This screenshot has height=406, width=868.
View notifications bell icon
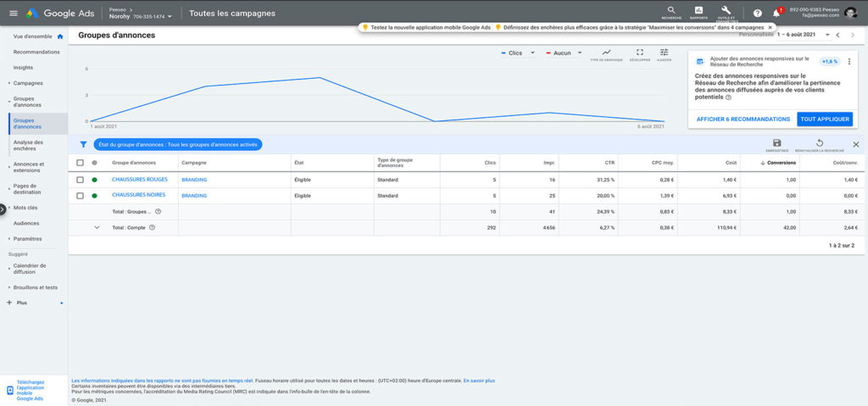[x=776, y=14]
